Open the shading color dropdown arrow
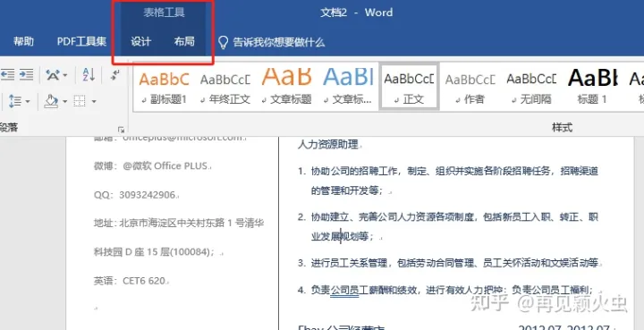This screenshot has height=330, width=644. (65, 101)
